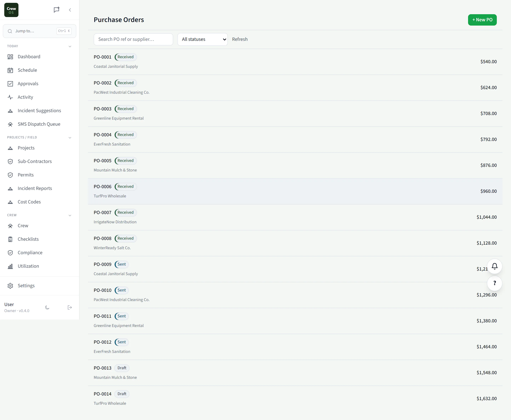Click the Utilization bar chart icon
511x420 pixels.
(x=10, y=266)
